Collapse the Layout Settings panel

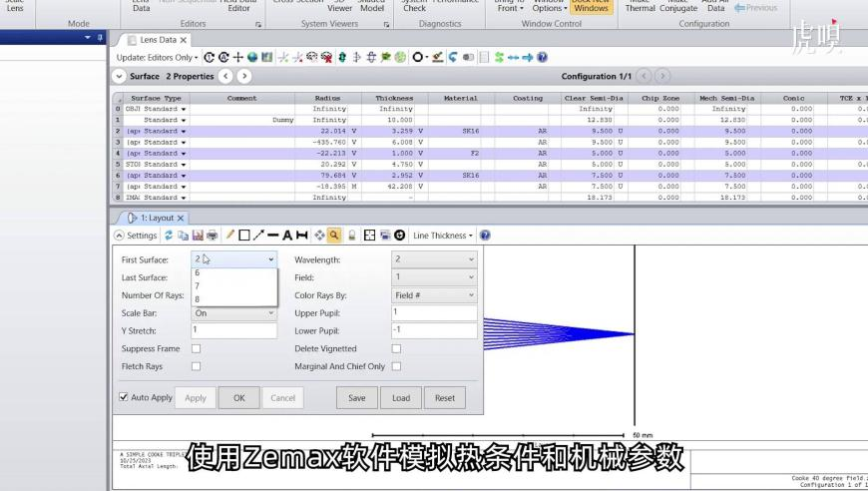coord(119,236)
